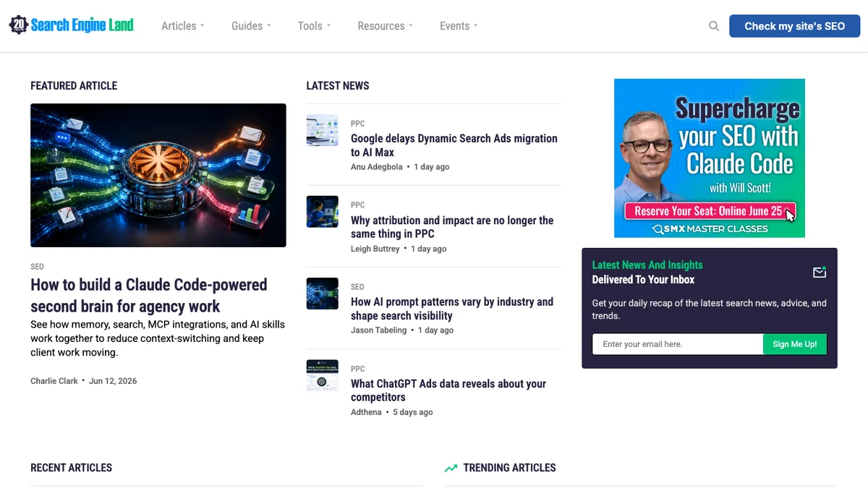
Task: Open the Search Engine Land logo homepage
Action: coord(72,25)
